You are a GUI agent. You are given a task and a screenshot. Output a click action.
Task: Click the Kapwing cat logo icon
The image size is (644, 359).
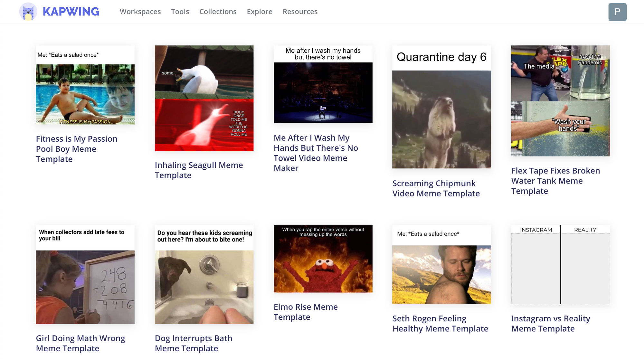click(28, 12)
